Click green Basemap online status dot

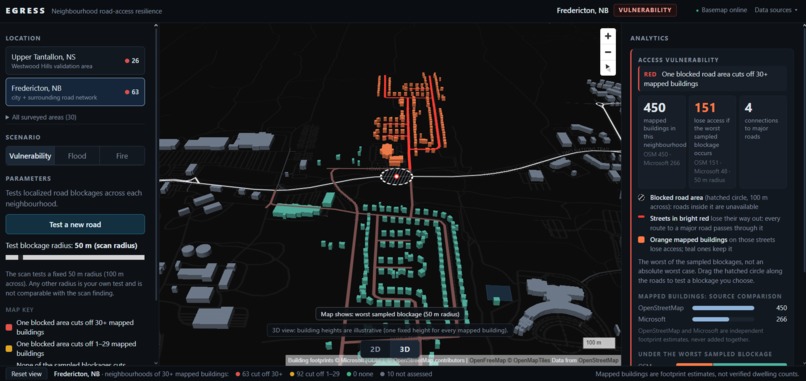[x=697, y=10]
